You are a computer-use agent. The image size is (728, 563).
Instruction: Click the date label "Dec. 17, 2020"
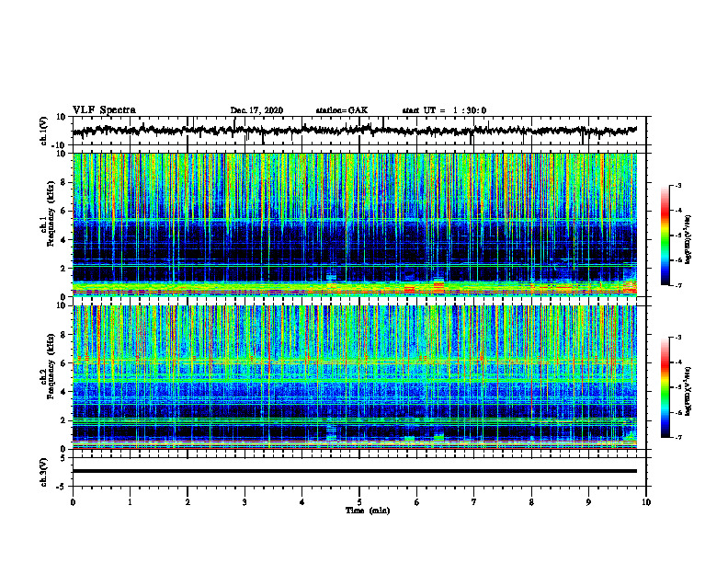[x=256, y=110]
